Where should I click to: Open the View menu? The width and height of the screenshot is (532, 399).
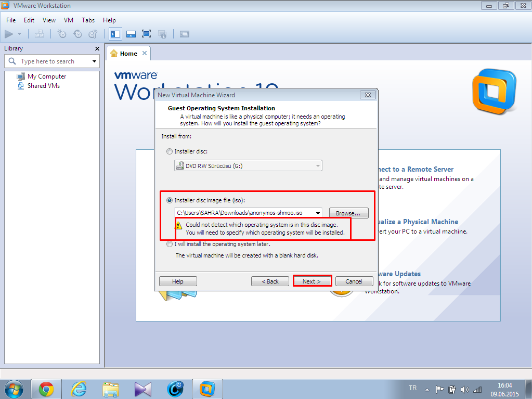coord(49,20)
